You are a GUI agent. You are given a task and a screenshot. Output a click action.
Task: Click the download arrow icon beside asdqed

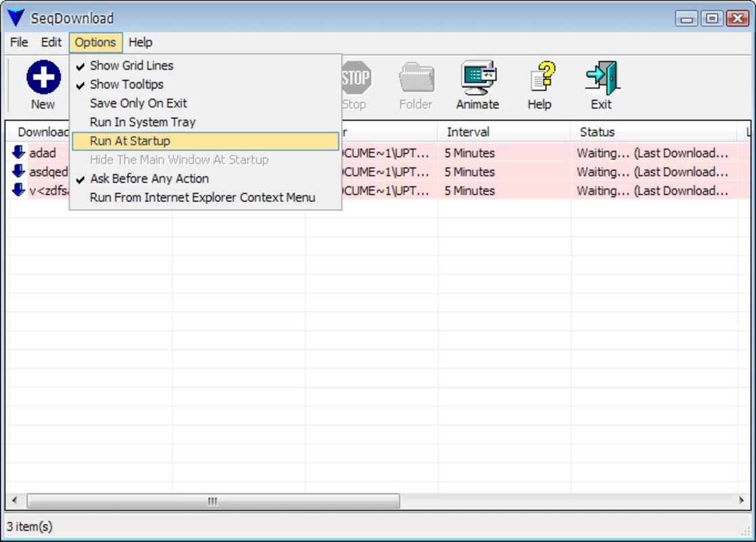(x=18, y=171)
